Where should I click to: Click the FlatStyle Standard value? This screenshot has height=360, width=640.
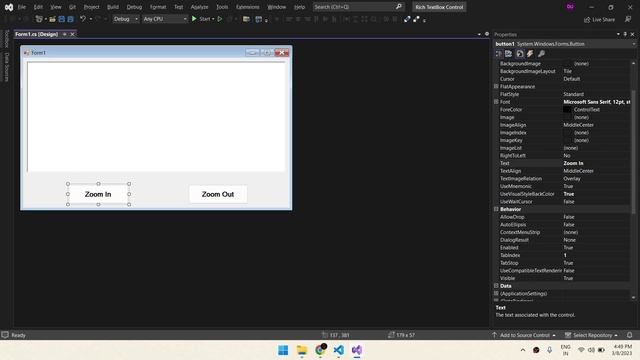point(573,94)
